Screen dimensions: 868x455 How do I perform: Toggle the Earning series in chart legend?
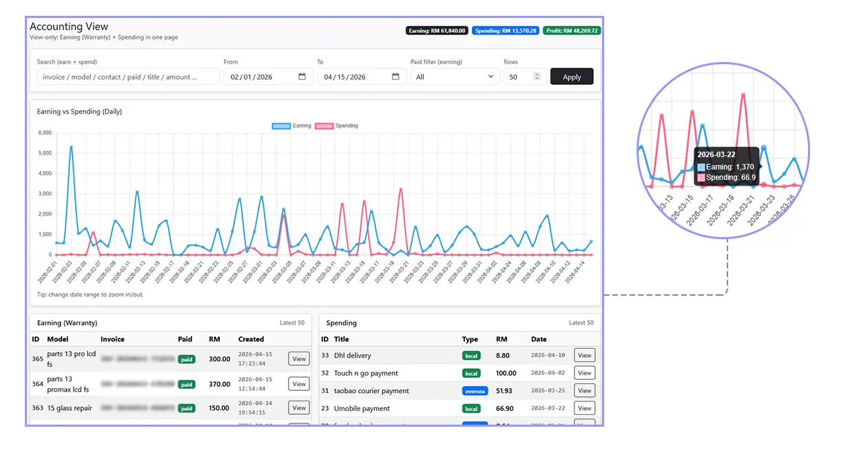coord(291,126)
